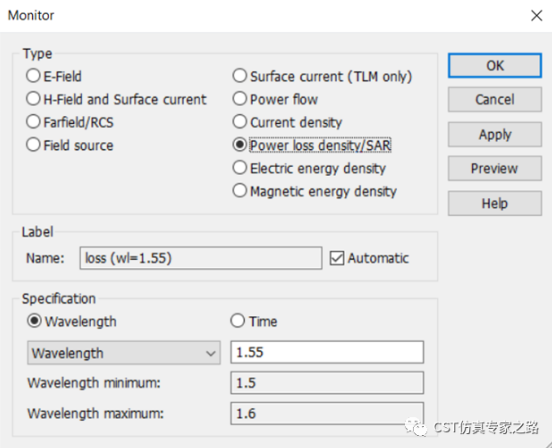The width and height of the screenshot is (552, 448).
Task: Click the OK button
Action: click(x=495, y=65)
